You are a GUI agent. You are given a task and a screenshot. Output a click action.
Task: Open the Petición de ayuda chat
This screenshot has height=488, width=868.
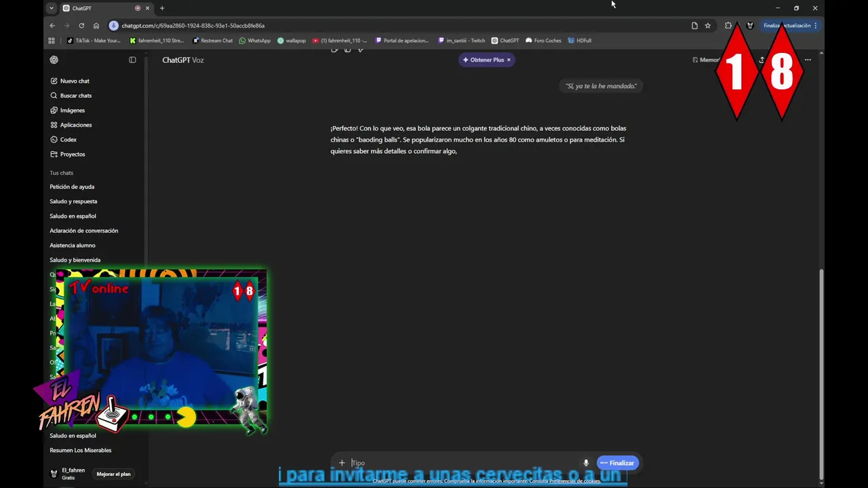coord(72,187)
